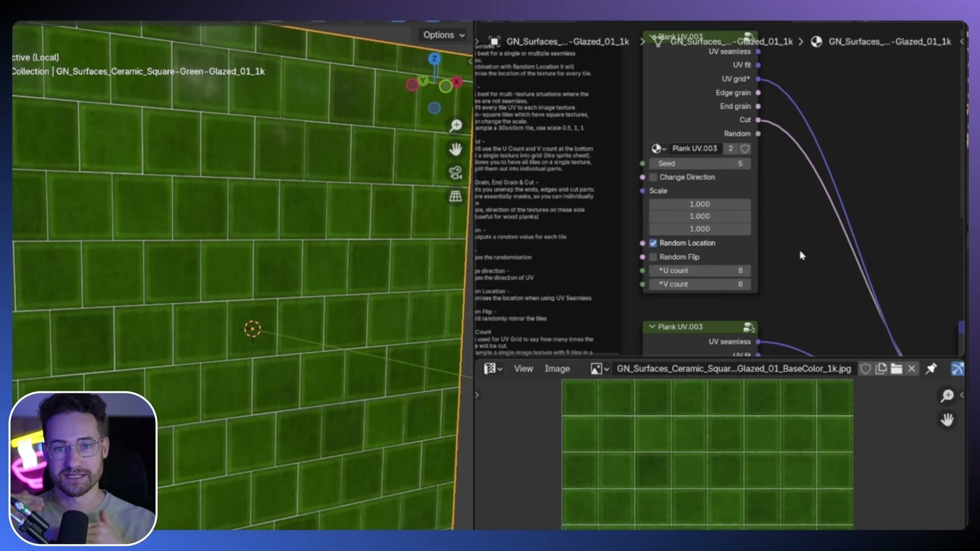This screenshot has height=551, width=980.
Task: Switch perspective/orthographic with the grid icon
Action: coord(455,196)
